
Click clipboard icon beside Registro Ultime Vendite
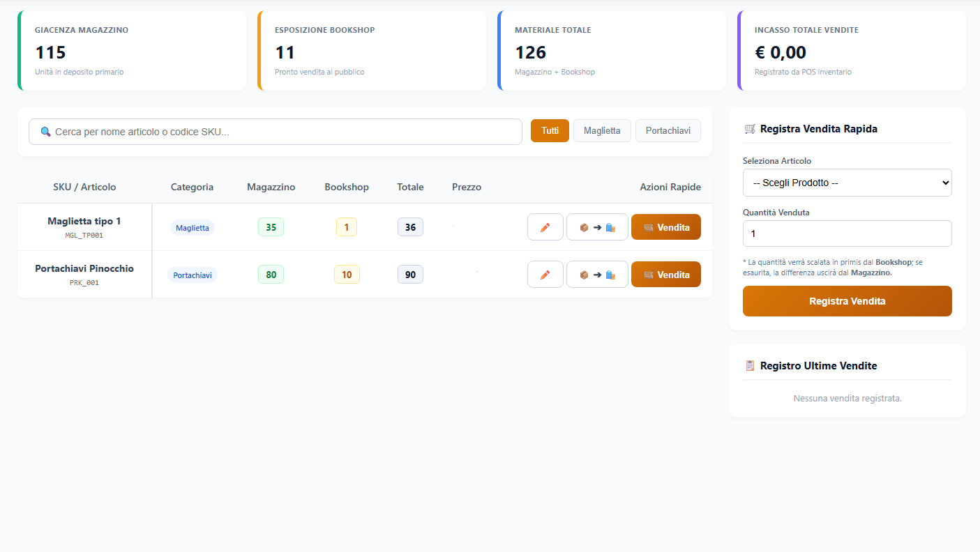point(750,366)
